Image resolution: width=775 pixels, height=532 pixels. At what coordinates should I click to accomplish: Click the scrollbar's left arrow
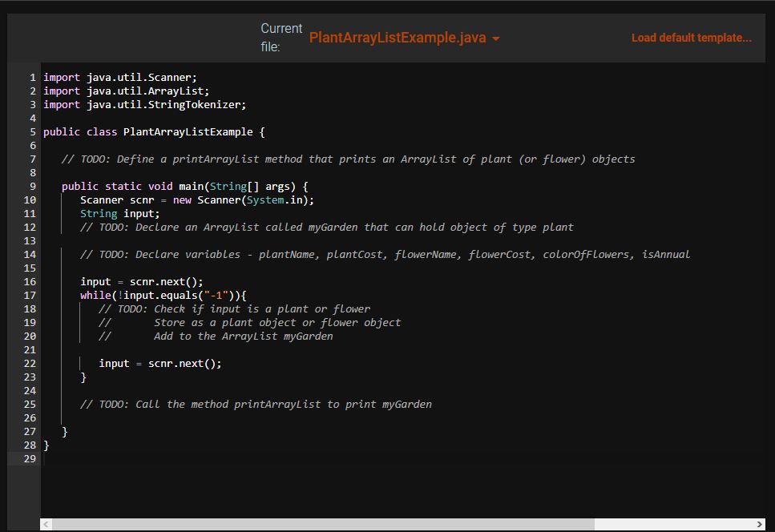[46, 522]
